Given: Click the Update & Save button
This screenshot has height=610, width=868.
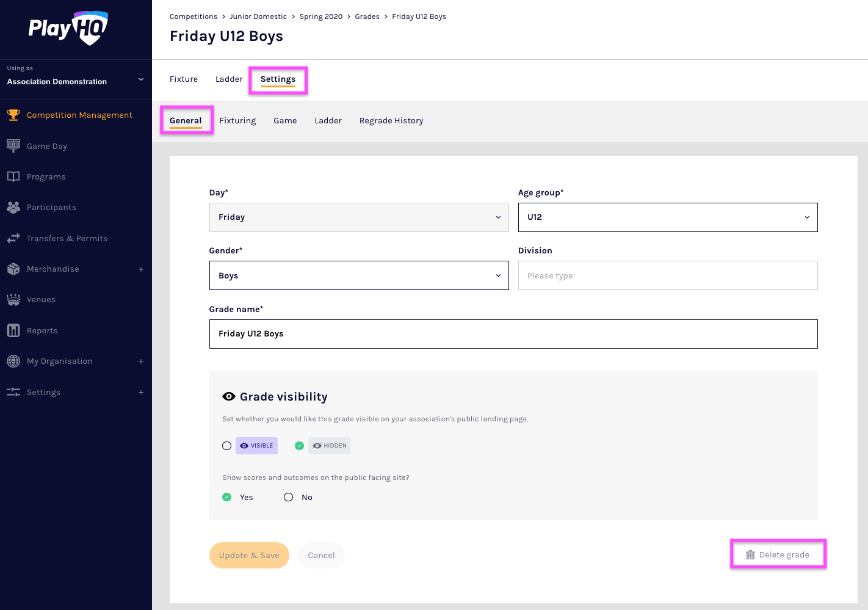Looking at the screenshot, I should [x=249, y=555].
